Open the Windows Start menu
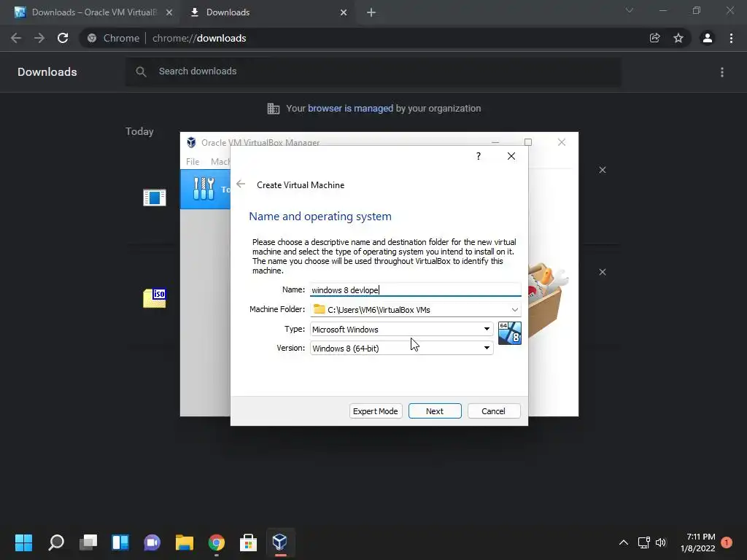The width and height of the screenshot is (747, 560). point(23,542)
